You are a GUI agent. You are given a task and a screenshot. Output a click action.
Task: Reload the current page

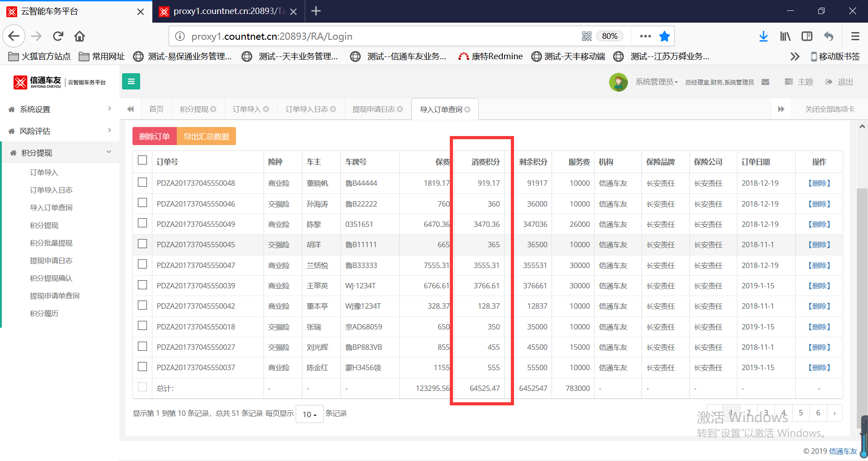pos(58,36)
